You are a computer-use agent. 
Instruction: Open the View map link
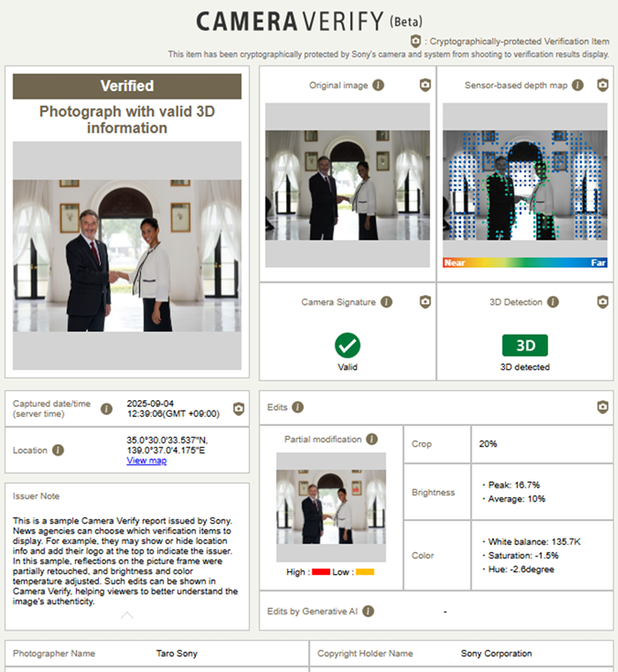(x=147, y=460)
